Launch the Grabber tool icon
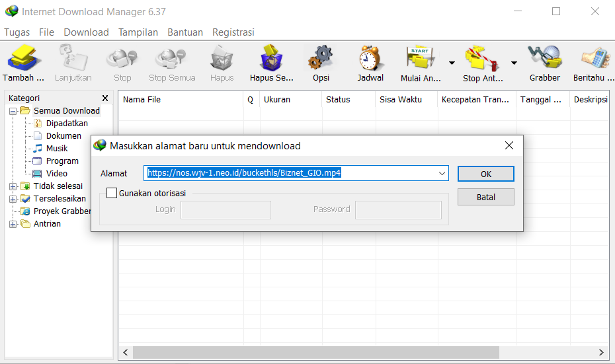Viewport: 615px width, 364px height. 545,58
